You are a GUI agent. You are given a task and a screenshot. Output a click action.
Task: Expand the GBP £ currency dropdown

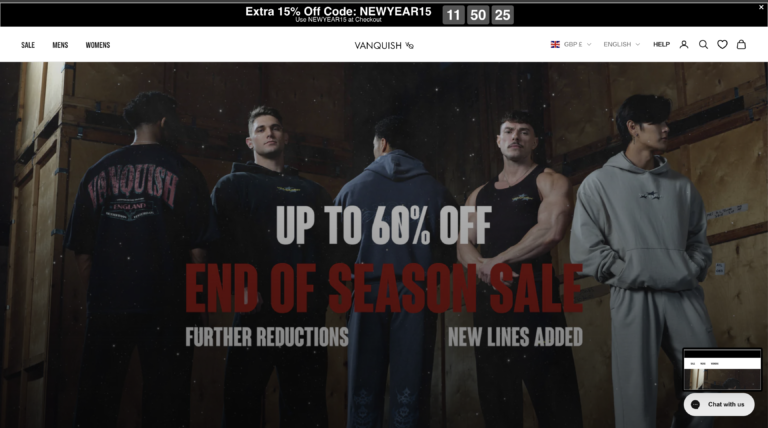click(x=577, y=45)
